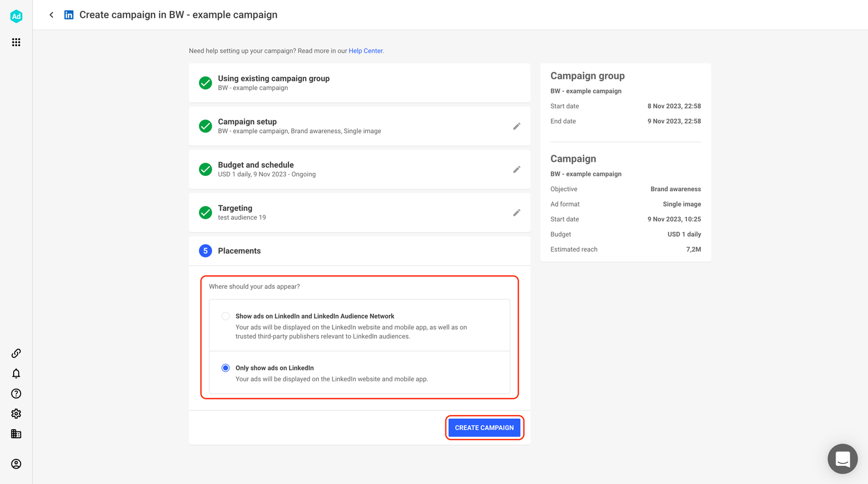Image resolution: width=868 pixels, height=484 pixels.
Task: Click Campaign start date 9 Nov 2023, 10:25
Action: point(674,219)
